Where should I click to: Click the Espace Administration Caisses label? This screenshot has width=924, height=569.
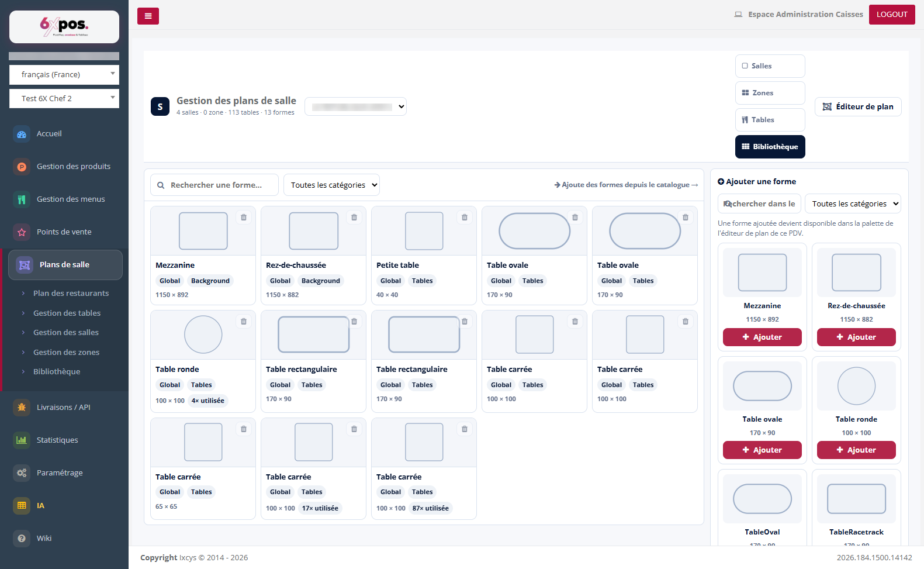coord(805,15)
